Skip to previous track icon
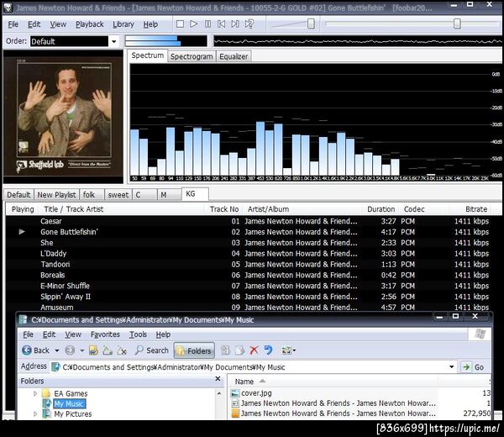Image resolution: width=504 pixels, height=437 pixels. click(x=222, y=24)
